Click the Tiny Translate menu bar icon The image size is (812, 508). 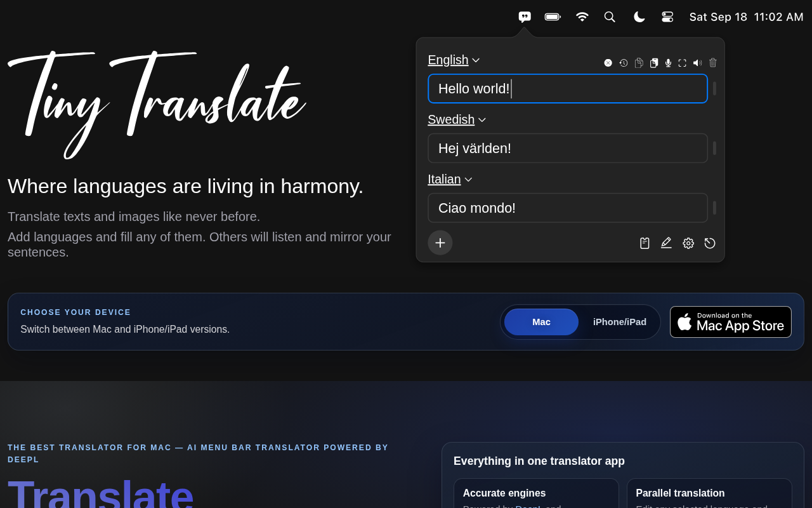525,17
